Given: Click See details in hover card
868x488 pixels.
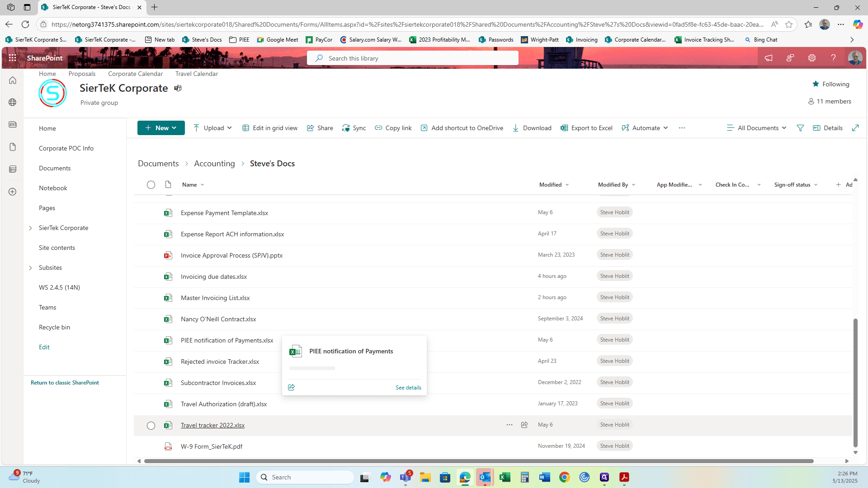Looking at the screenshot, I should [x=408, y=388].
